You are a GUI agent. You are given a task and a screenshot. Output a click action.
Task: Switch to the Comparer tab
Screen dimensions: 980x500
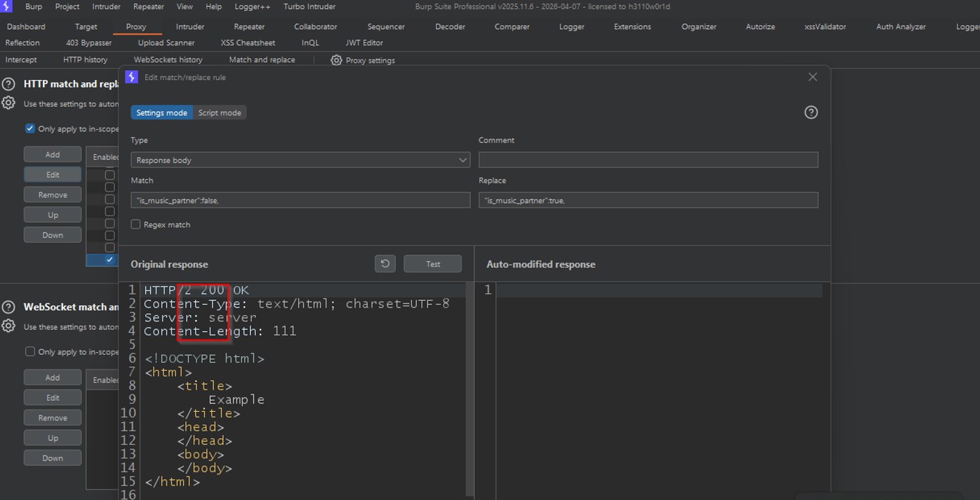(512, 27)
